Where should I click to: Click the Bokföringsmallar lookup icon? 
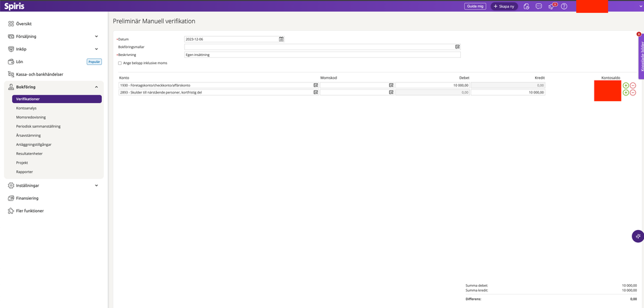tap(457, 47)
